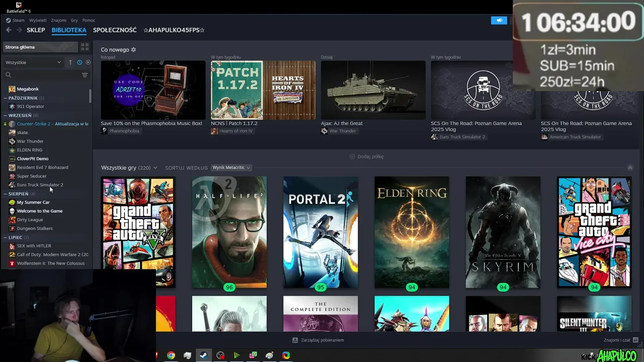Image resolution: width=644 pixels, height=362 pixels.
Task: Open the Half-Life 2 game cover
Action: click(229, 232)
